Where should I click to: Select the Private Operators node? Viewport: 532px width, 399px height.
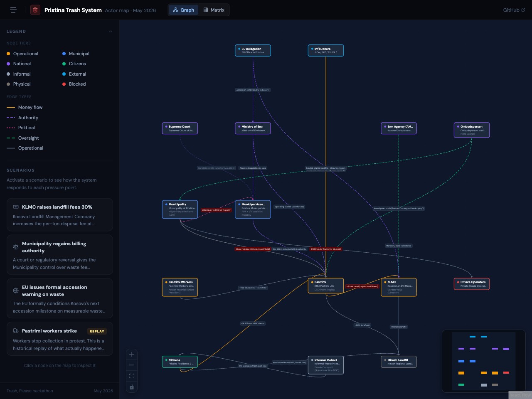coord(472,284)
